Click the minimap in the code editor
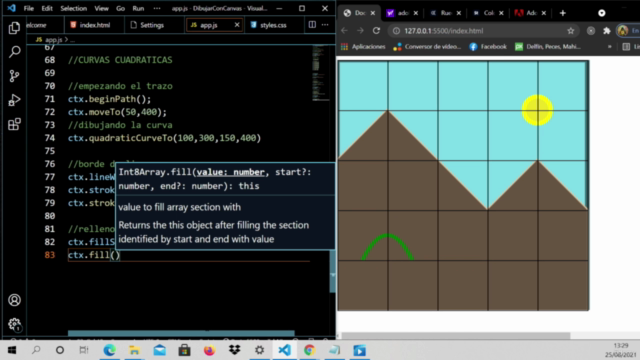This screenshot has height=360, width=640. 321,73
